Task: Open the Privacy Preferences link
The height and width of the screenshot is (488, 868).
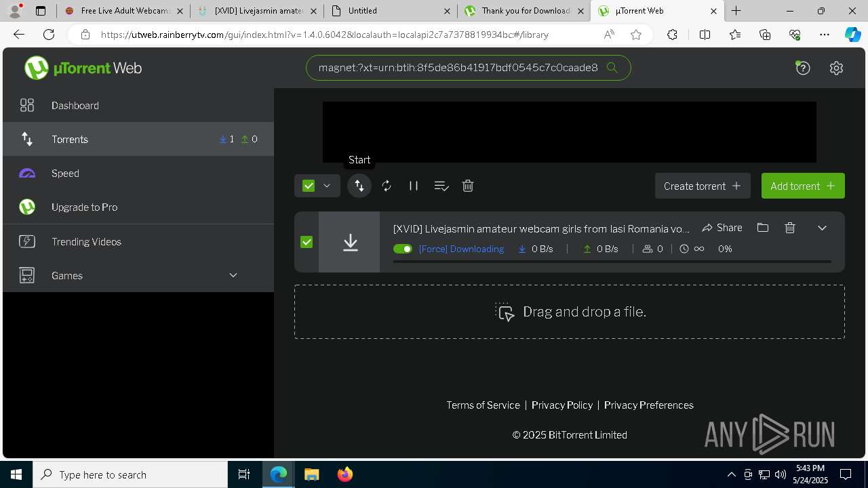Action: pyautogui.click(x=649, y=405)
